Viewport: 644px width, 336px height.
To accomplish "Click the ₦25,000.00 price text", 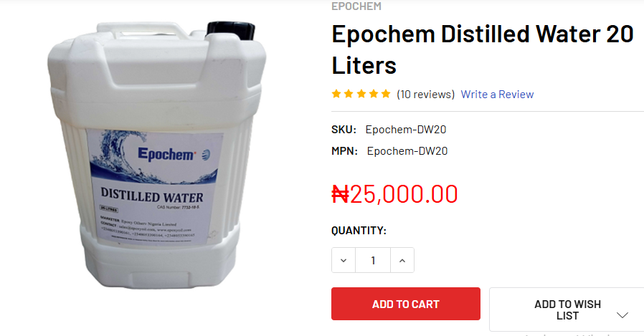I will pos(394,194).
